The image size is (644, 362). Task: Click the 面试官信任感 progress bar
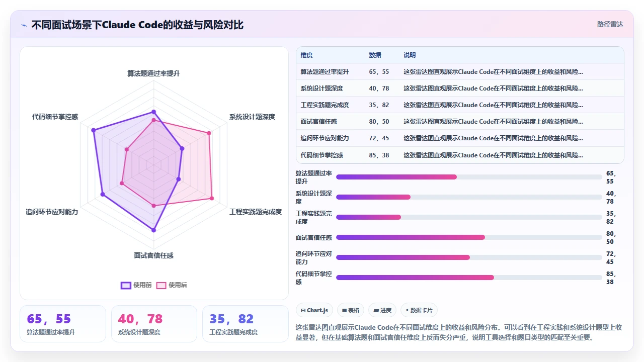[469, 237]
